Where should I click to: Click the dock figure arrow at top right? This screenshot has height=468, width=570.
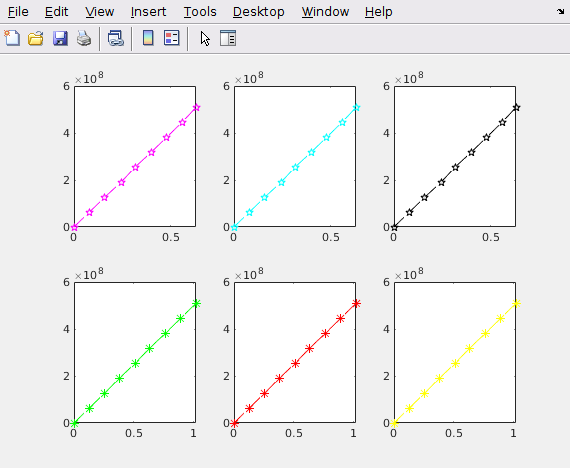(x=560, y=12)
